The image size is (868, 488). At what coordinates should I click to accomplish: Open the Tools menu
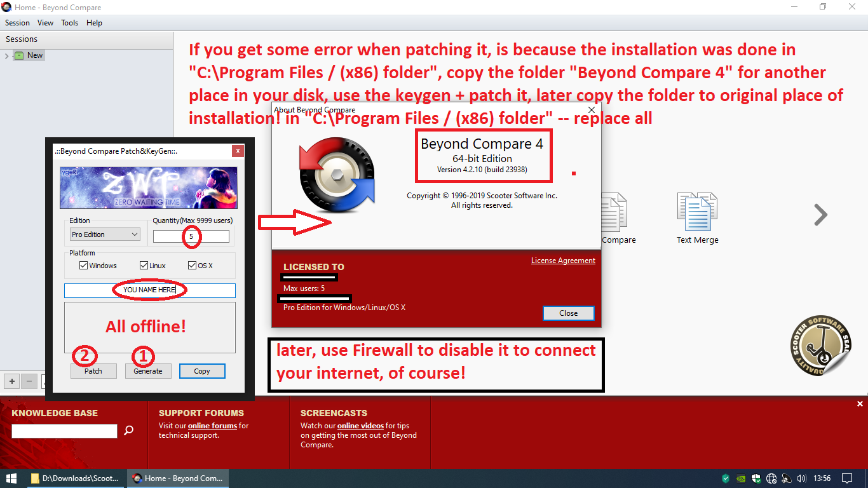coord(69,23)
